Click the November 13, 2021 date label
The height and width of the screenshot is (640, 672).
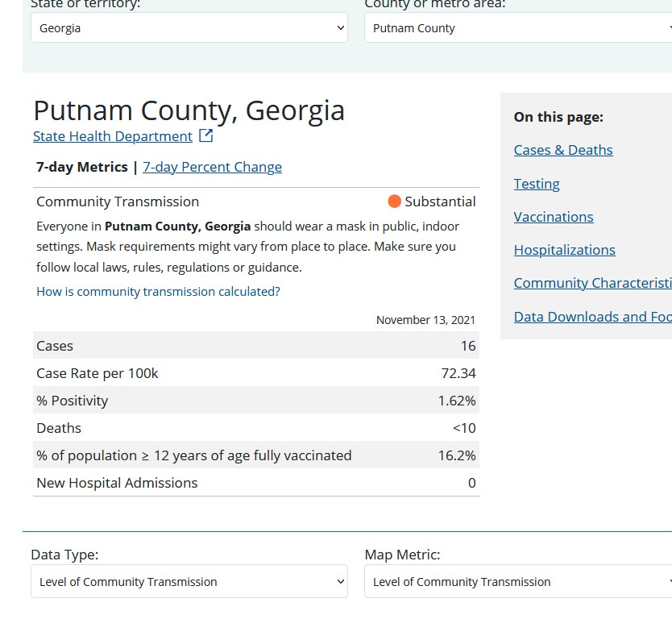(x=425, y=320)
